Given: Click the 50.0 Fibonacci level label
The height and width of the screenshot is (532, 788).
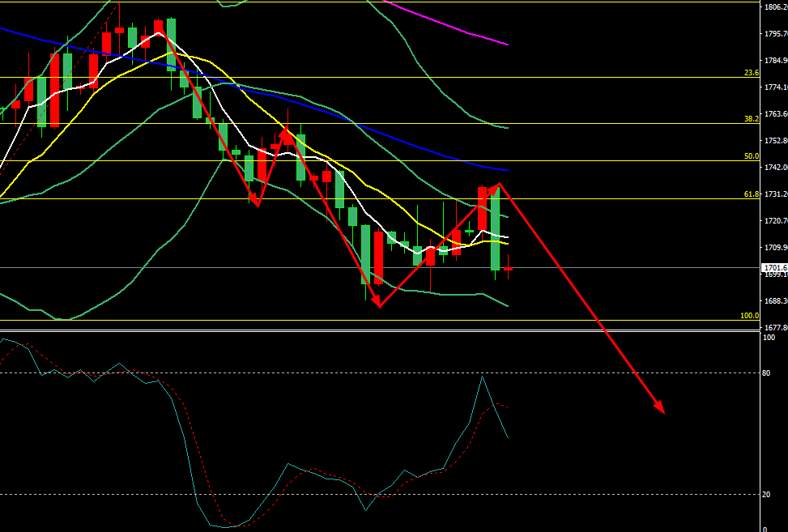Looking at the screenshot, I should point(751,156).
